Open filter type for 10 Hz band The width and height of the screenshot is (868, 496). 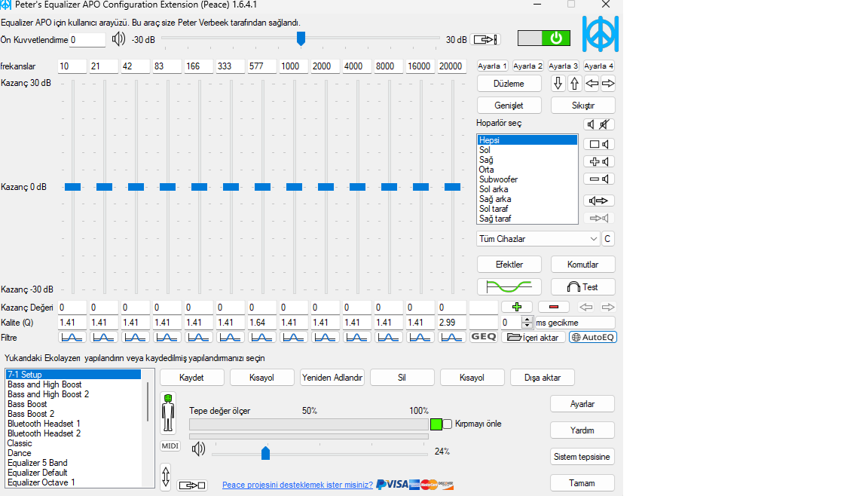click(x=72, y=337)
